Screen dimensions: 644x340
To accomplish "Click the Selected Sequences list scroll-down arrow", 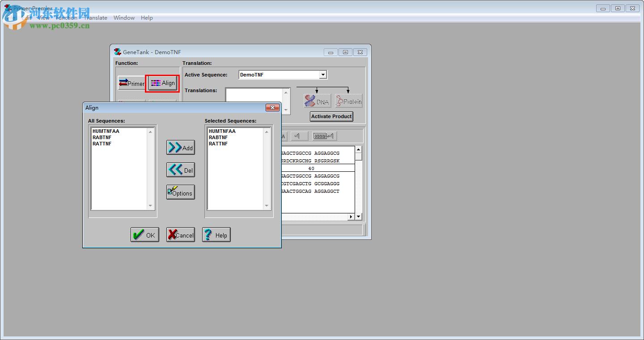I will (267, 206).
